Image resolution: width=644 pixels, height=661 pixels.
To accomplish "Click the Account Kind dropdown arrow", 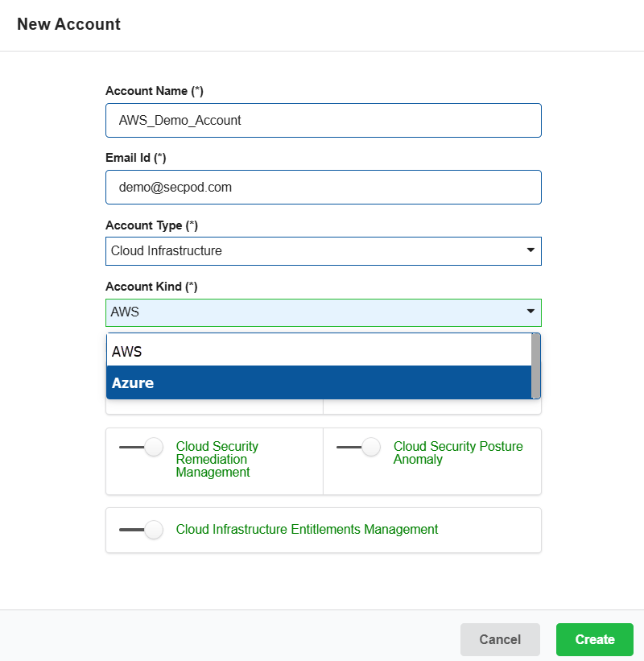I will [x=530, y=312].
